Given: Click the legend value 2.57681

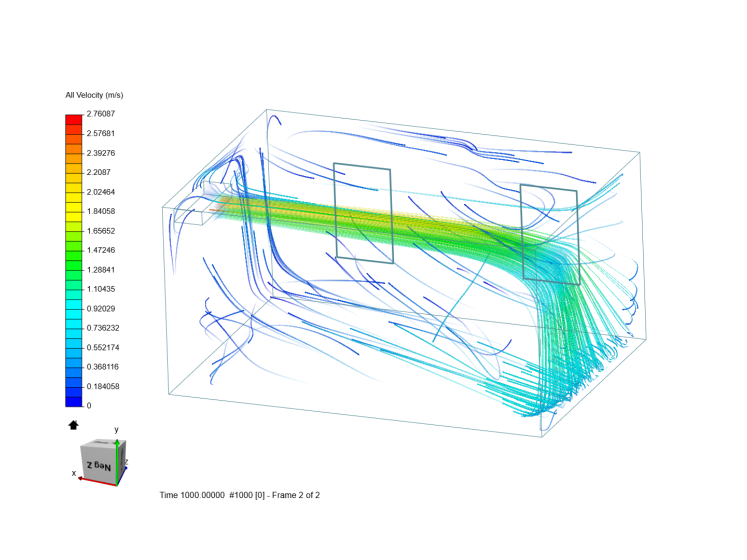Looking at the screenshot, I should click(x=101, y=133).
